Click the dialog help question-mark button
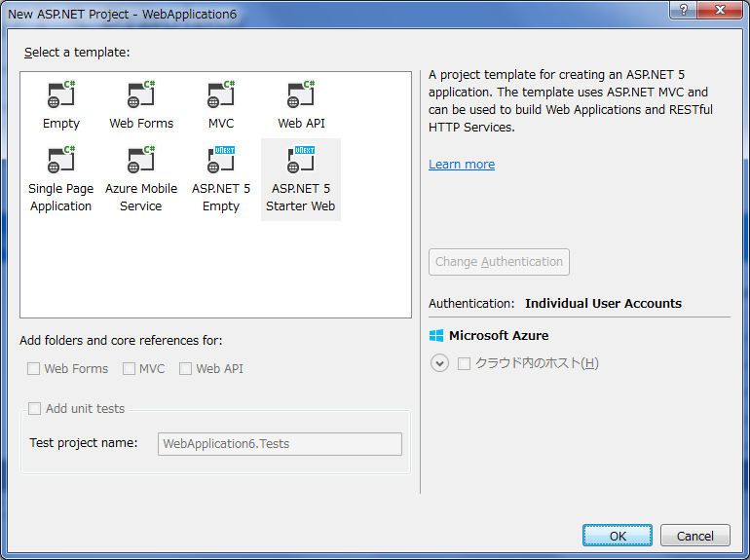Viewport: 750px width, 560px height. point(684,10)
